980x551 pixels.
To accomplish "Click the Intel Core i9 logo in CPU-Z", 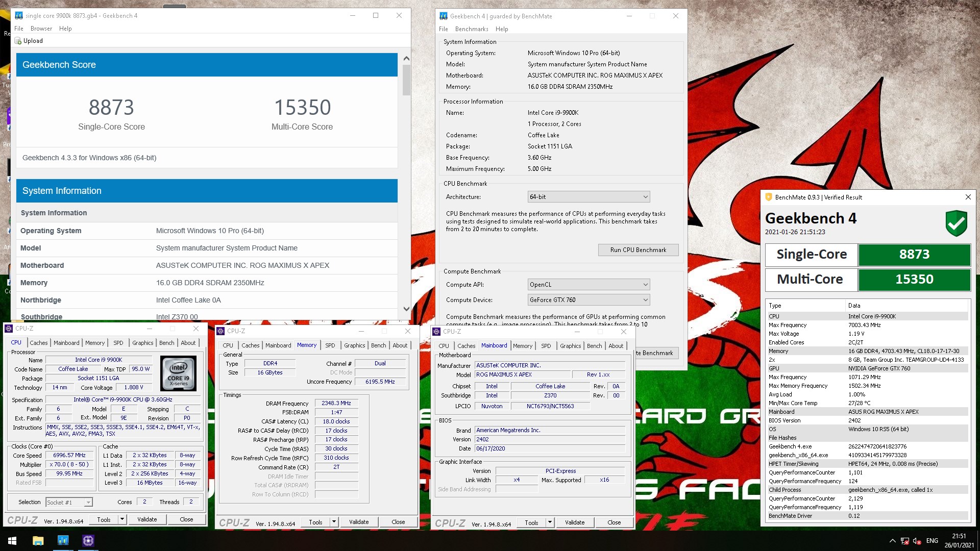I will coord(178,373).
